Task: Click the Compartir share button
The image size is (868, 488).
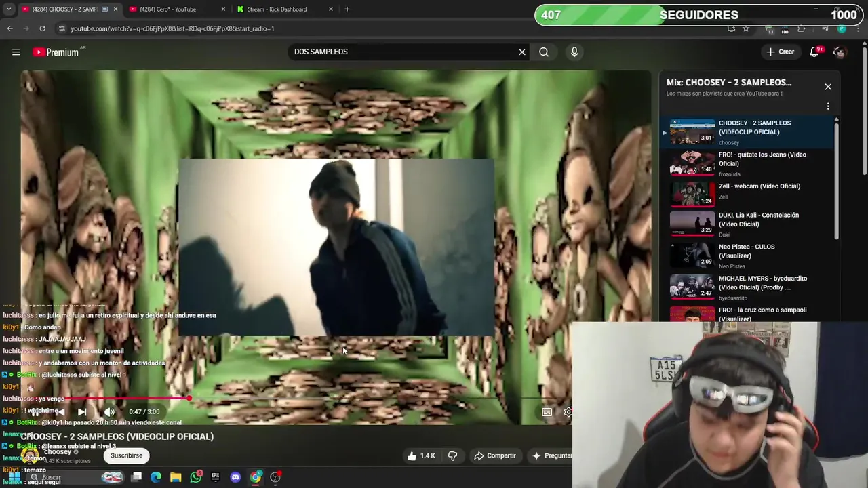Action: (495, 455)
